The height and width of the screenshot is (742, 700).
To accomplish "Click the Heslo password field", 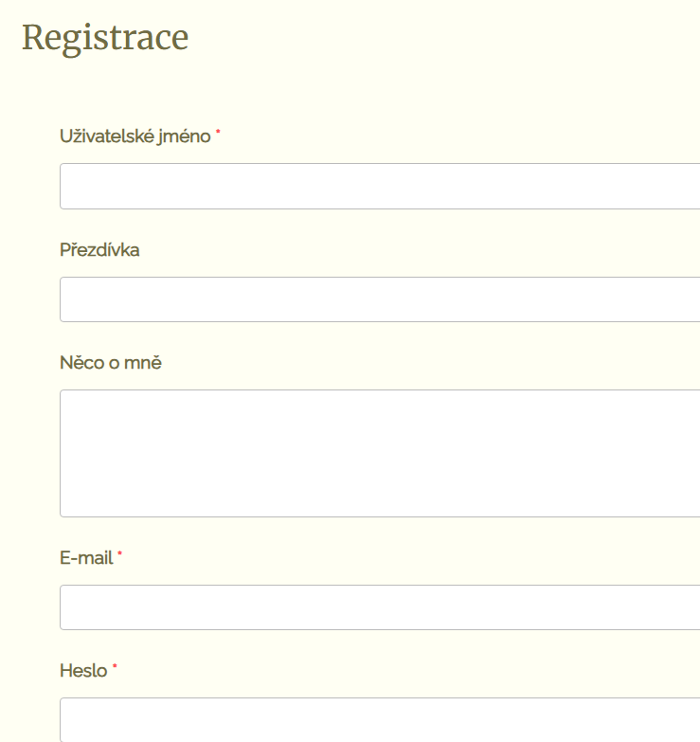I will tap(379, 720).
